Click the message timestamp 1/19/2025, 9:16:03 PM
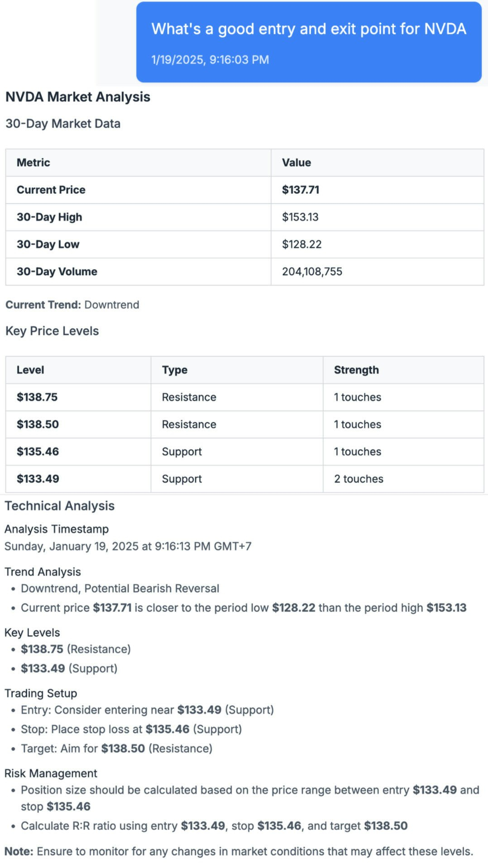The image size is (488, 868). tap(210, 60)
